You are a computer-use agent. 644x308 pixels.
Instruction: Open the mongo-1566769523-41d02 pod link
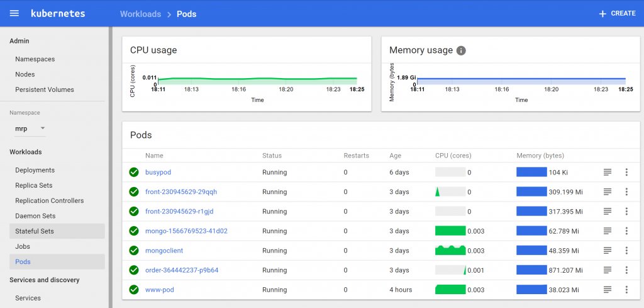point(186,231)
